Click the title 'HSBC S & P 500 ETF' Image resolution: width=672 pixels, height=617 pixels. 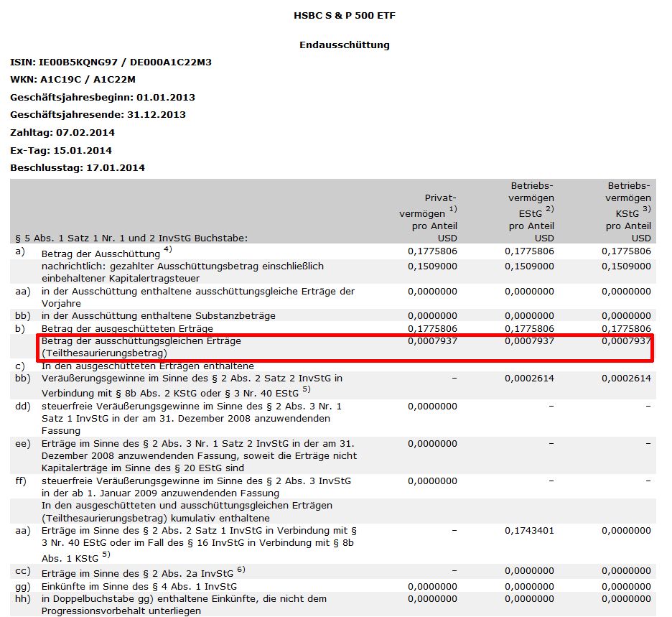point(344,16)
